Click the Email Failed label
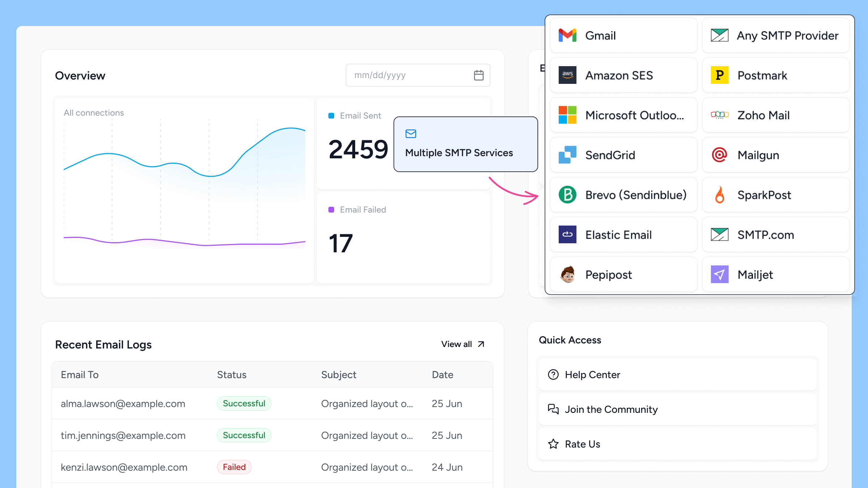Image resolution: width=868 pixels, height=488 pixels. point(363,210)
